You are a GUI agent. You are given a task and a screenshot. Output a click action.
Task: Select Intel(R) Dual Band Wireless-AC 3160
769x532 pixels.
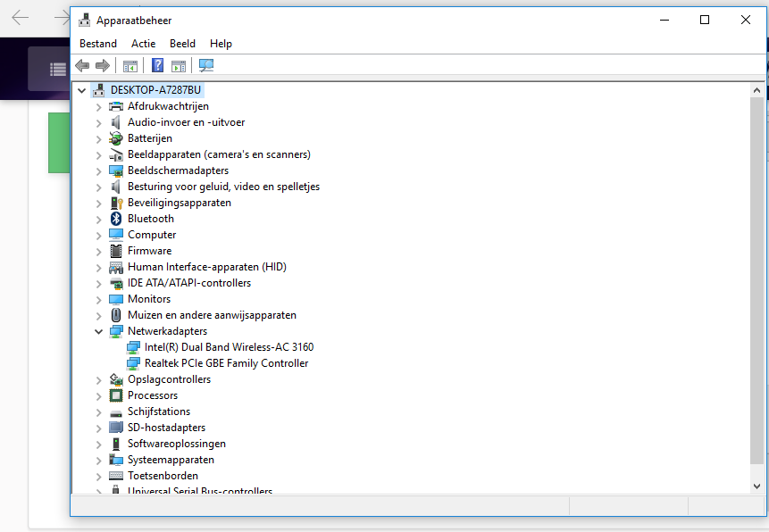click(x=229, y=347)
